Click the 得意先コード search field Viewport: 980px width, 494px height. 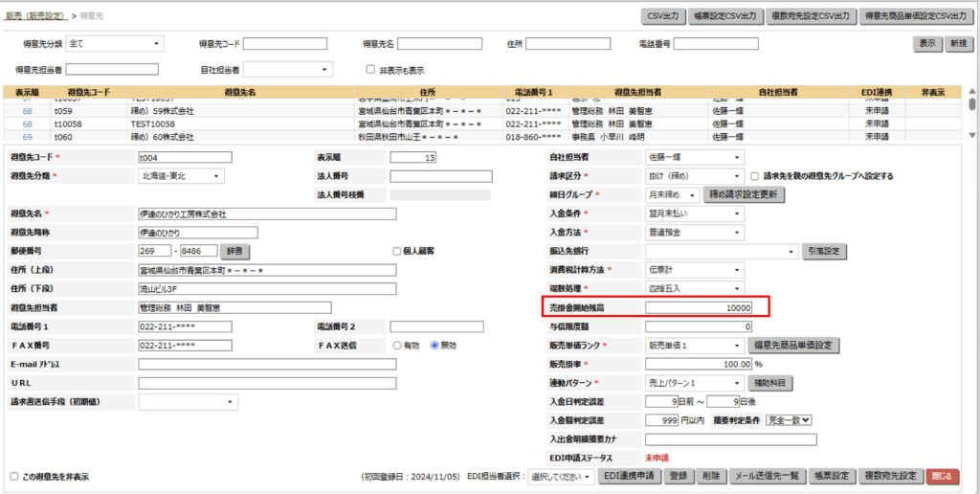pos(285,44)
